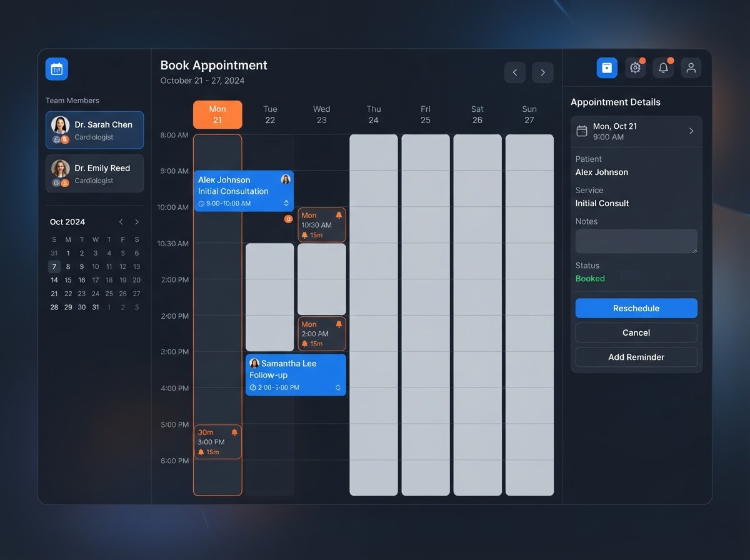This screenshot has height=560, width=750.
Task: Click the October 21 - 27, 2024 date range
Action: 202,81
